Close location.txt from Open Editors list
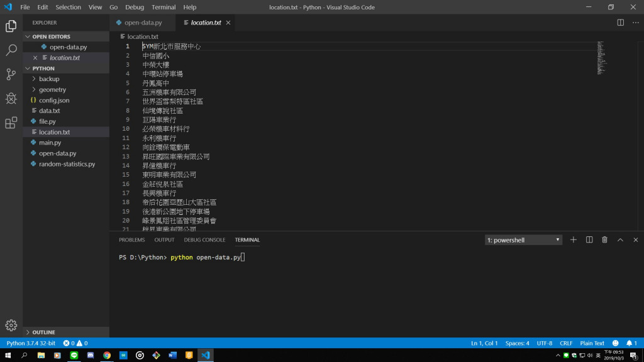This screenshot has height=362, width=644. [x=35, y=58]
